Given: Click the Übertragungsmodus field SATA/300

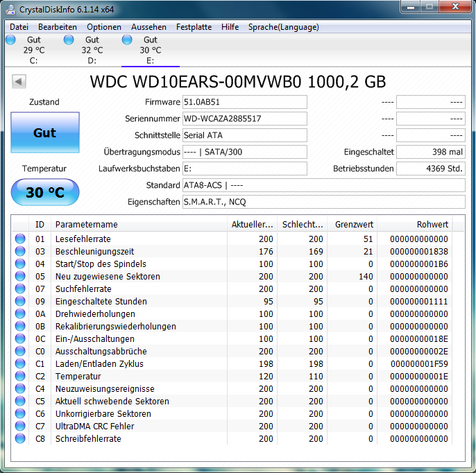Looking at the screenshot, I should point(245,152).
